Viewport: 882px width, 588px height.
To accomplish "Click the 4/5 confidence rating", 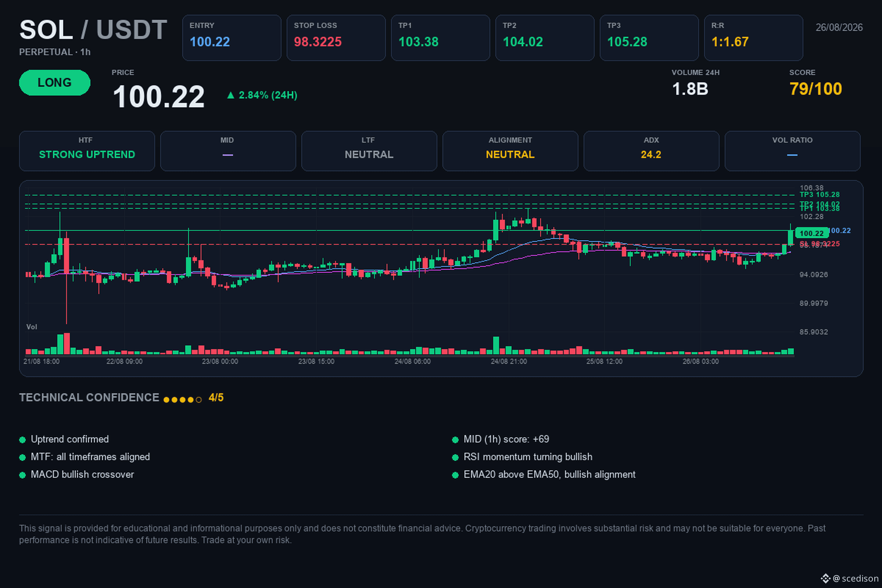I will pos(216,398).
